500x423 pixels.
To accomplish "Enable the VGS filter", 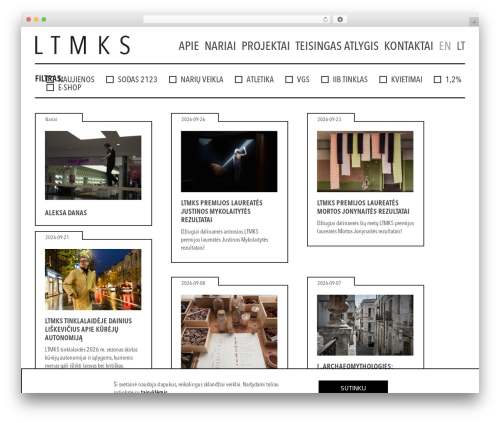I will point(289,79).
